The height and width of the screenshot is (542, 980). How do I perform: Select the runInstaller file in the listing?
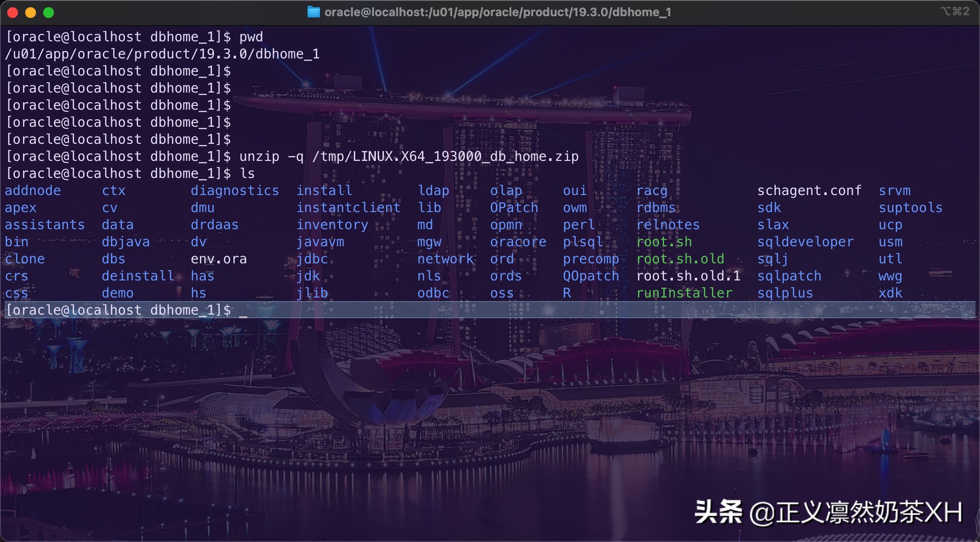[x=684, y=293]
